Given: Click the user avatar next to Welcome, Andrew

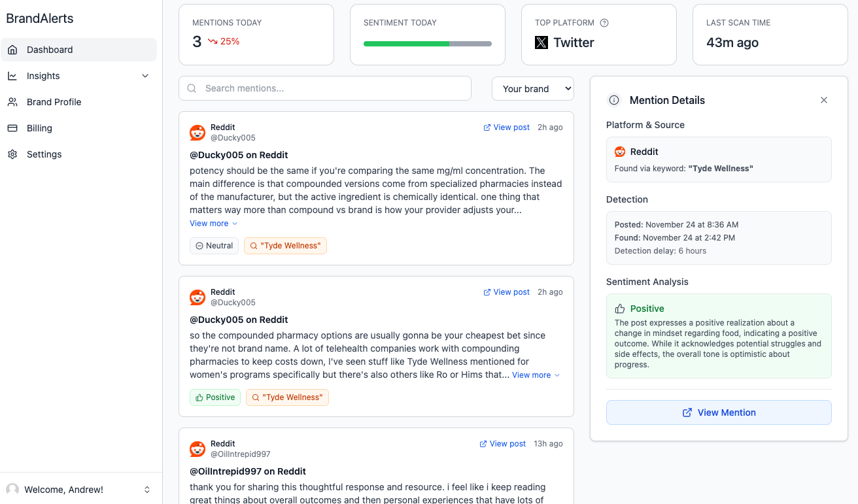Looking at the screenshot, I should 12,490.
